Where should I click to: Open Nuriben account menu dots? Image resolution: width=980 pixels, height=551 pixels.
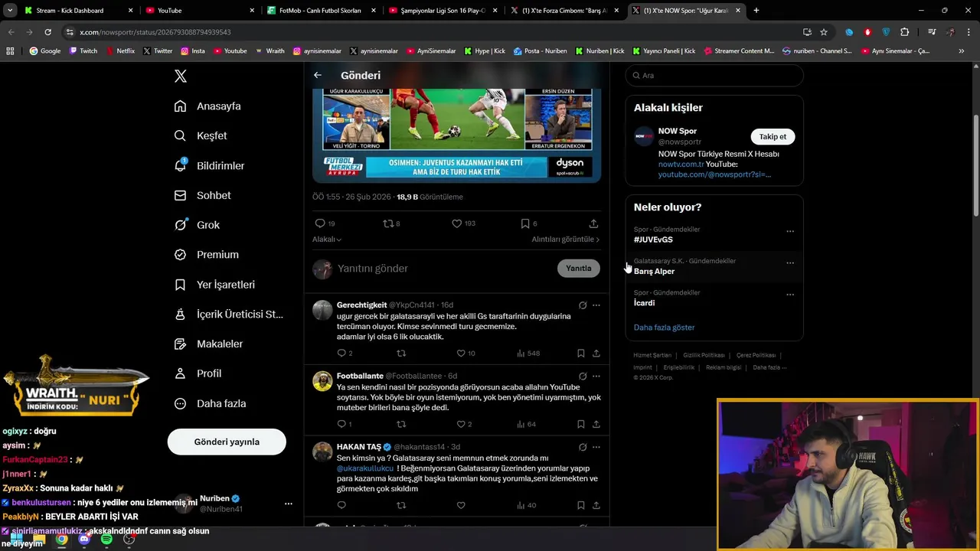click(288, 504)
